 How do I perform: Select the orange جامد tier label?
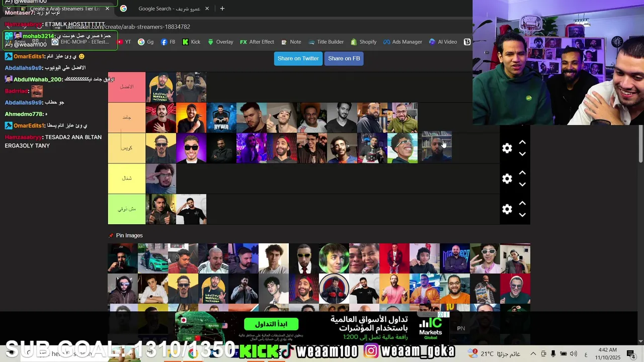point(127,118)
